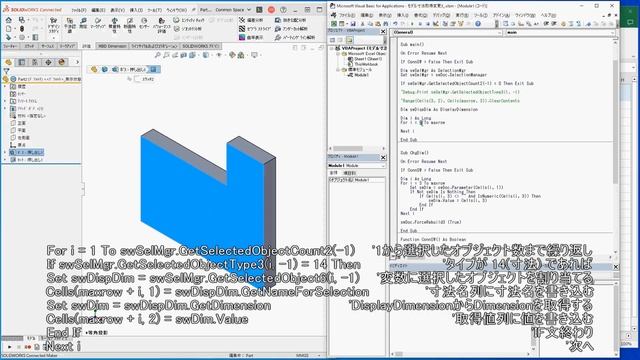Open the Design Study tool in SOLIDWORKS
Screen dimensions: 640x360
[53, 25]
